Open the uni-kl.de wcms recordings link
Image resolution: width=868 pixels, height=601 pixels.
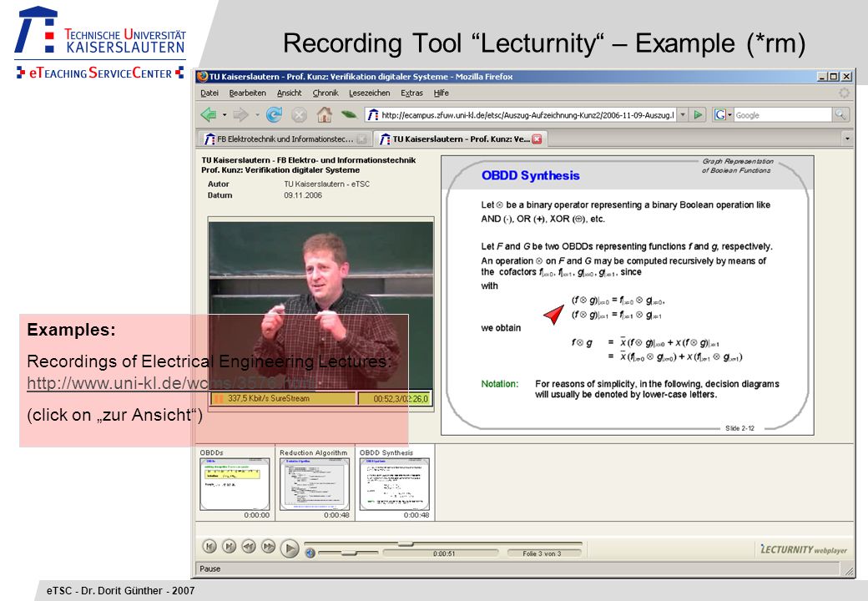click(x=170, y=383)
